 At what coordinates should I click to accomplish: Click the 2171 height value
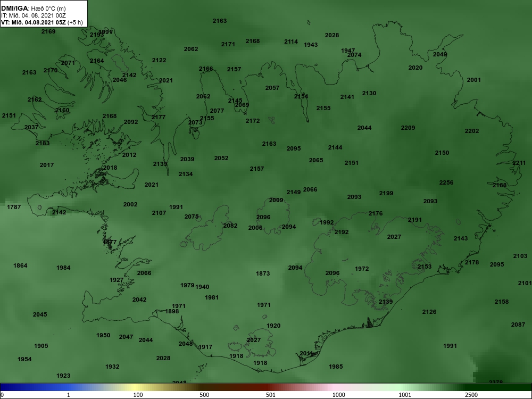pos(228,45)
